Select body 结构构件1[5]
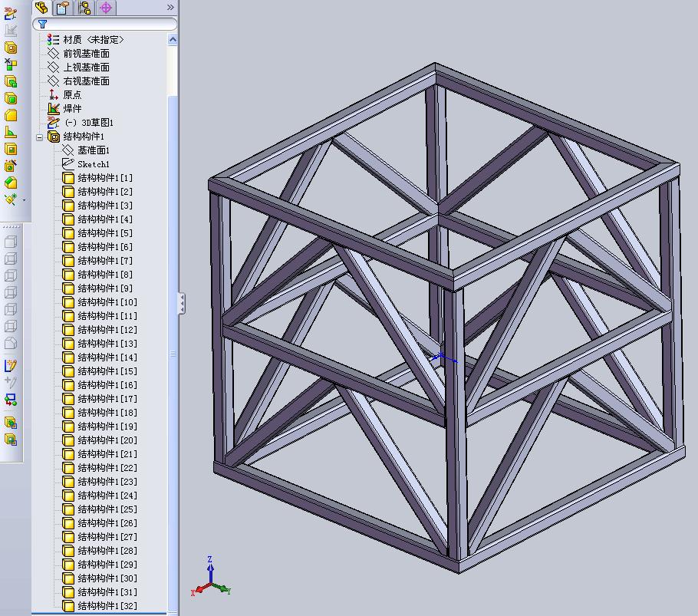This screenshot has height=616, width=698. (x=105, y=233)
